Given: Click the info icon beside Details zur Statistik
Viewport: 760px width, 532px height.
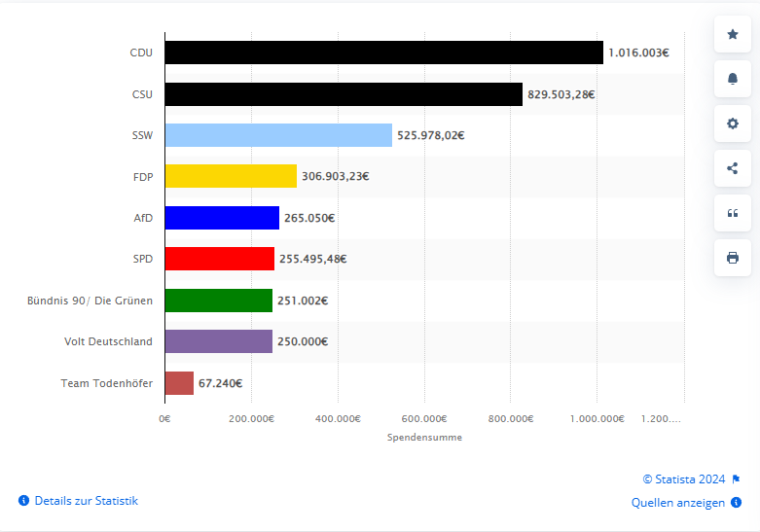Looking at the screenshot, I should (23, 501).
